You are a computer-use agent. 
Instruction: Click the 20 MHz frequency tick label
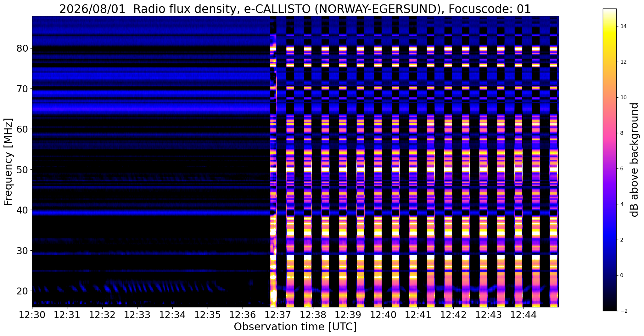23,291
